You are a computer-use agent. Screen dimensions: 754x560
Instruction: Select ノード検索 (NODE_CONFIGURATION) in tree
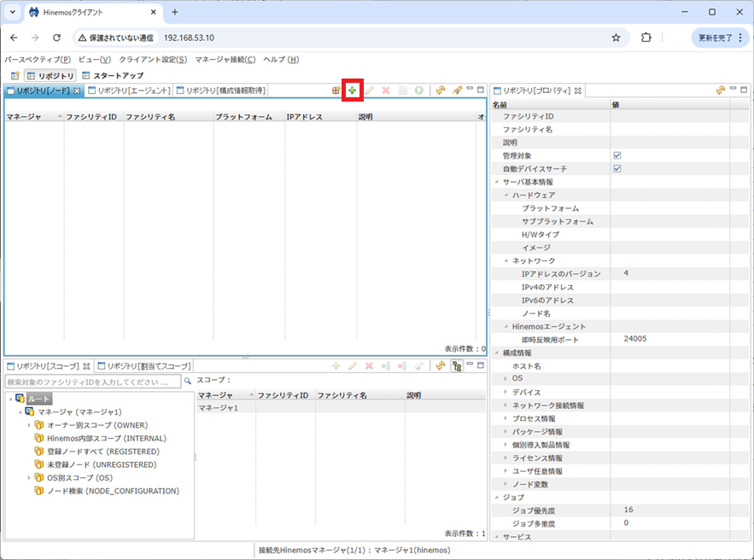pos(113,491)
